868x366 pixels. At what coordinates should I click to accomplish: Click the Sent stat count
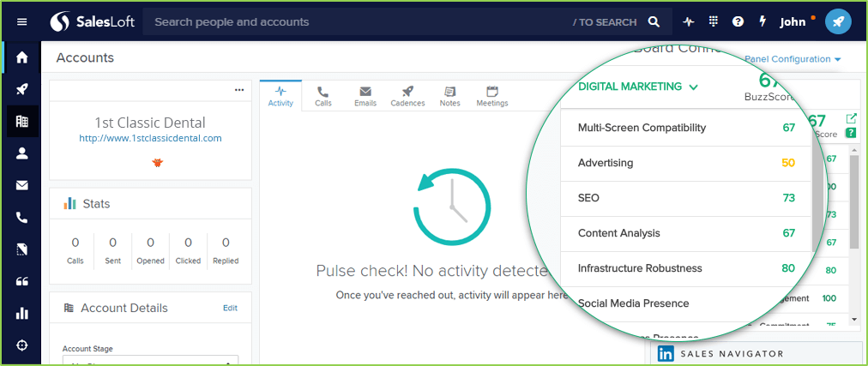(x=113, y=243)
